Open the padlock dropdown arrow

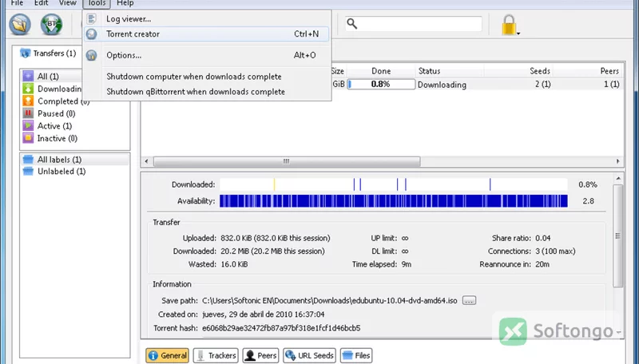518,34
